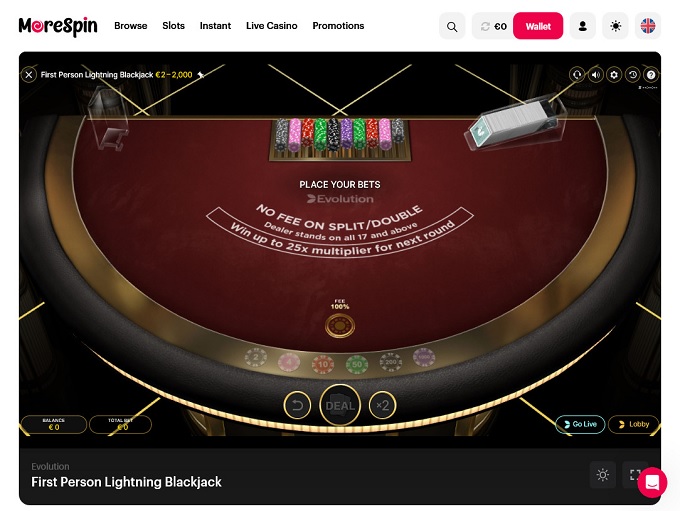Open the game settings gear icon
680x511 pixels.
[x=614, y=75]
